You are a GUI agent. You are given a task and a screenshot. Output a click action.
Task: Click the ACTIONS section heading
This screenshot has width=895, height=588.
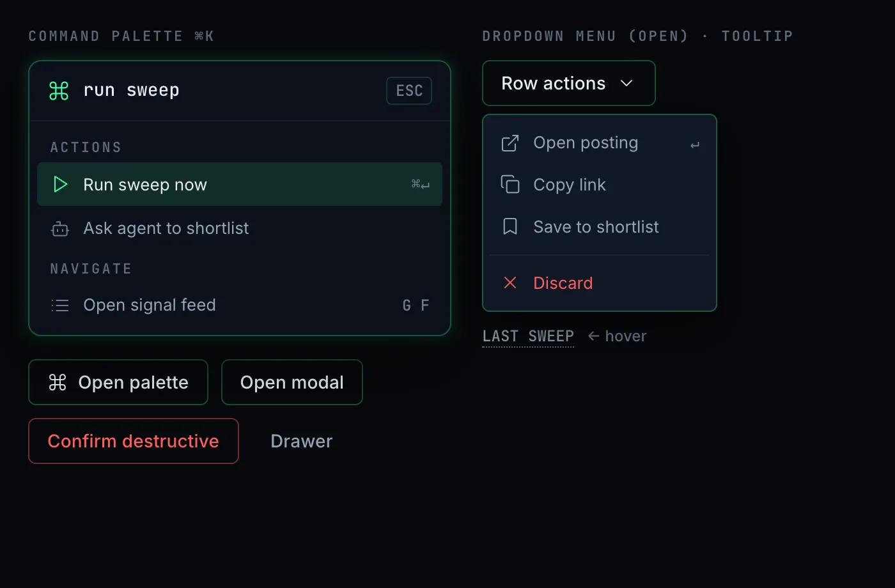[86, 148]
